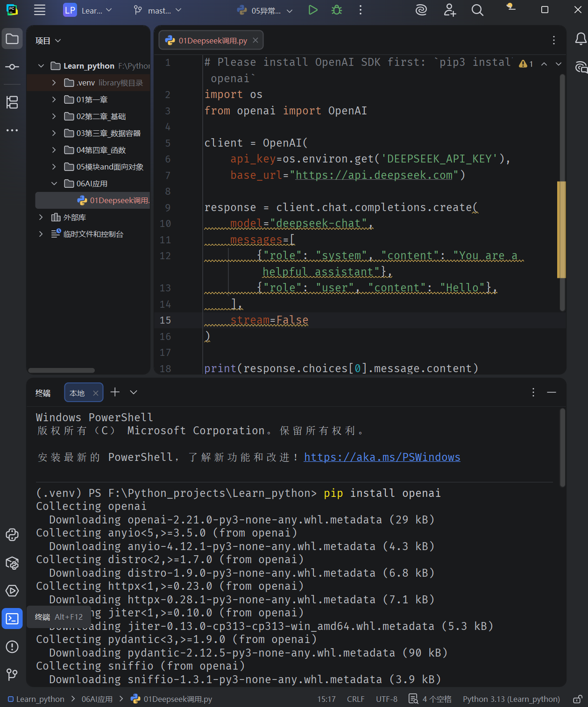Viewport: 588px width, 707px height.
Task: Go to the previous highlighted error
Action: click(544, 64)
